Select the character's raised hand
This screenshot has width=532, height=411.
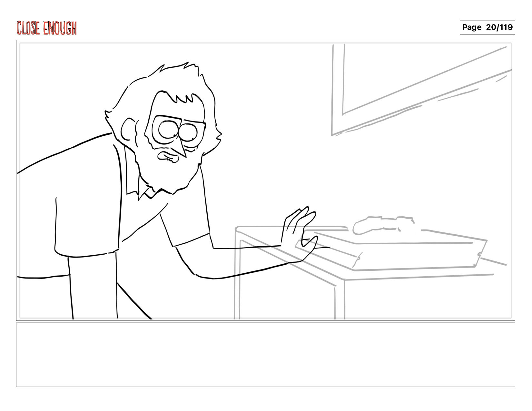tap(299, 234)
